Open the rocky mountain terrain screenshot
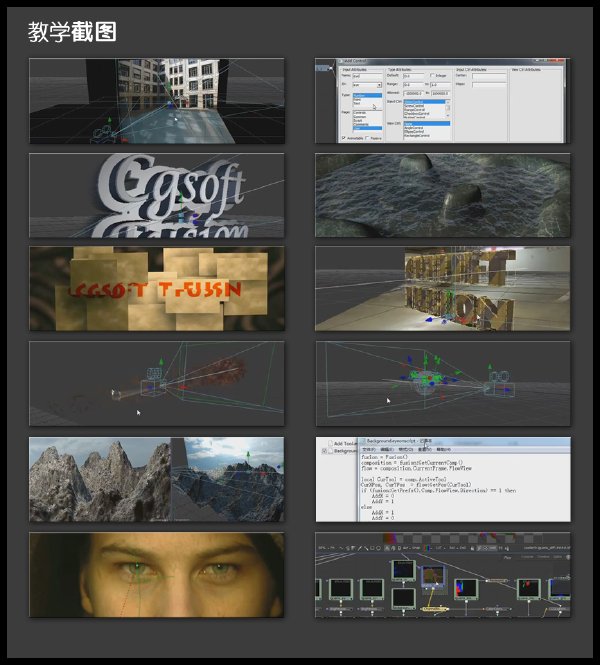The height and width of the screenshot is (665, 600). 157,479
